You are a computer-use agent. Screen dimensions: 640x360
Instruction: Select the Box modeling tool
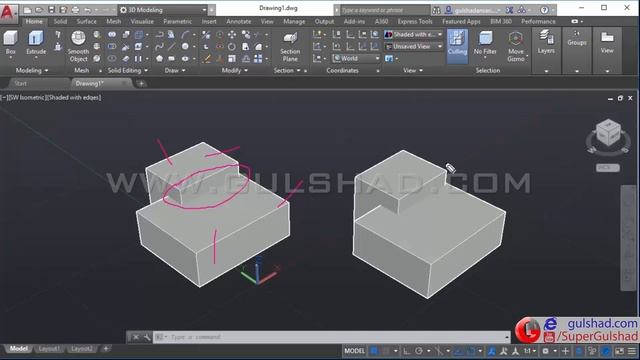[10, 42]
